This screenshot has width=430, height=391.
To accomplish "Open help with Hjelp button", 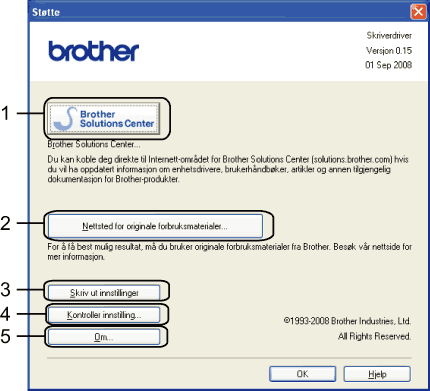I will point(377,374).
